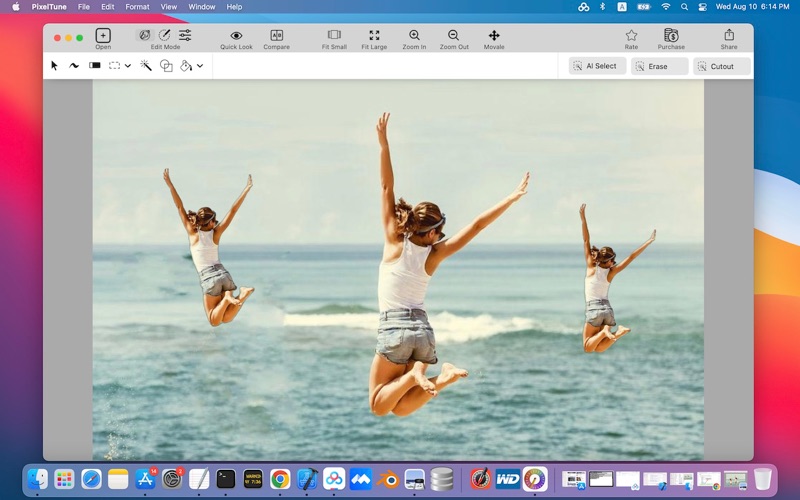The width and height of the screenshot is (800, 500).
Task: Click the AI Select button
Action: 597,66
